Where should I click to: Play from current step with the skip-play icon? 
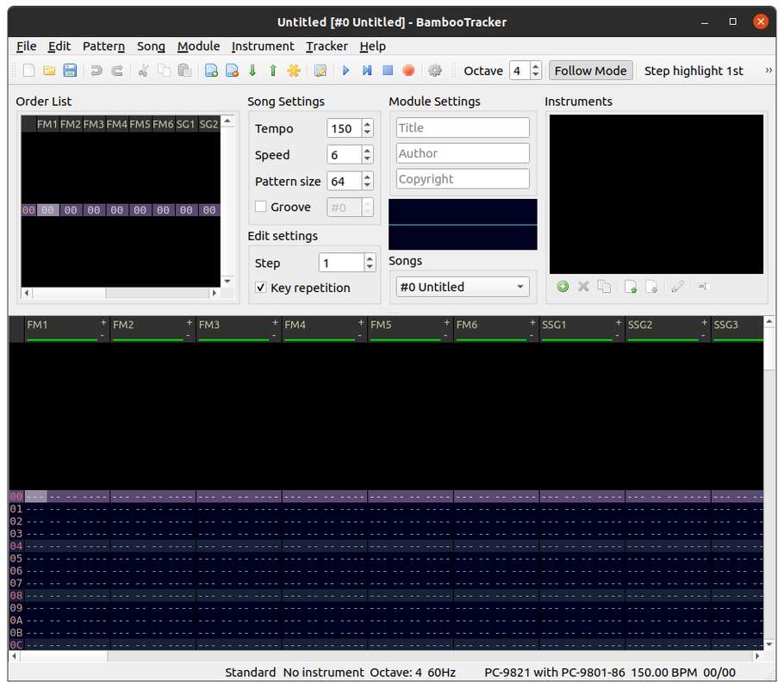367,71
